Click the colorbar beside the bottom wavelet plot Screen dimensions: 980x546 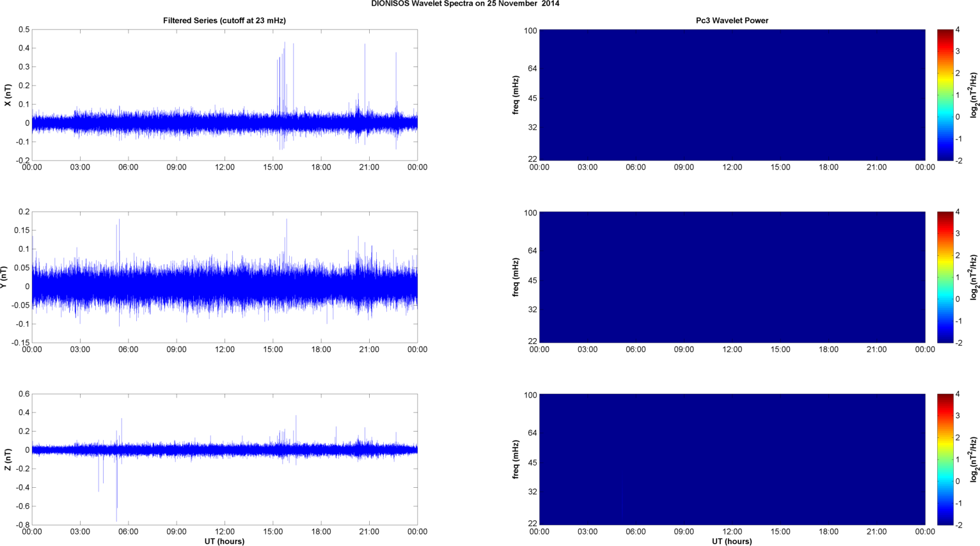(x=945, y=459)
